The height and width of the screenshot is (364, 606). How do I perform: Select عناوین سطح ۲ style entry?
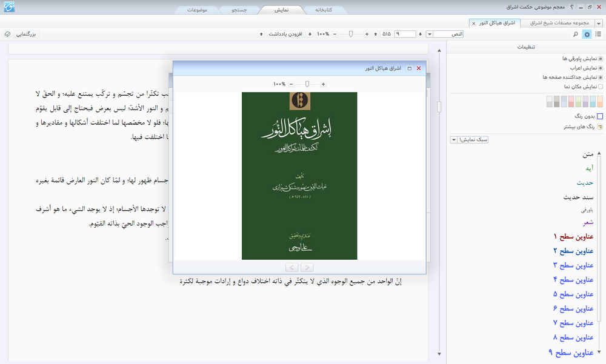pos(573,251)
